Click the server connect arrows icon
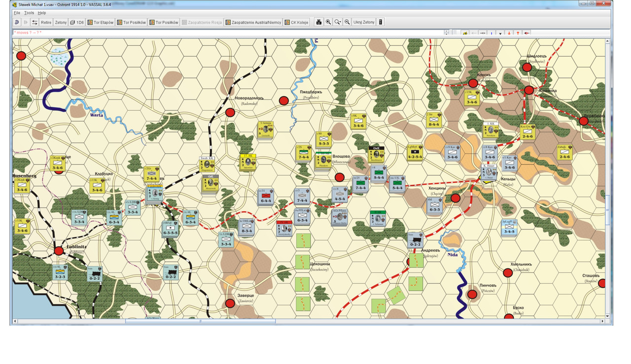Viewport: 631px width, 364px height. tap(35, 22)
